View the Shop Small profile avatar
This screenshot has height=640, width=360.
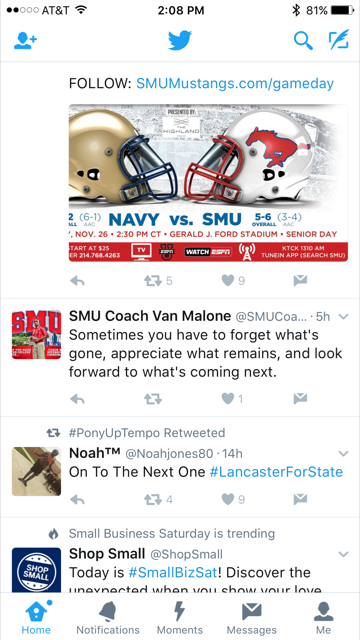(36, 570)
